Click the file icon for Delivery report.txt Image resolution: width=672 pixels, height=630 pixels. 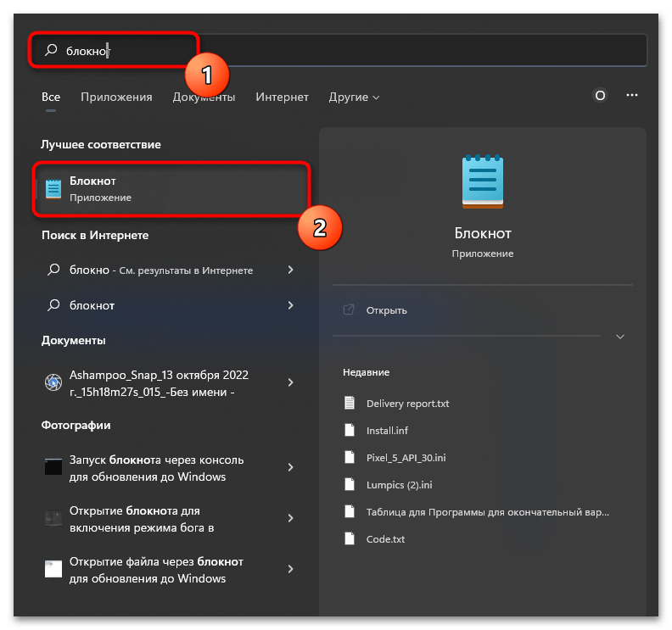pos(350,403)
